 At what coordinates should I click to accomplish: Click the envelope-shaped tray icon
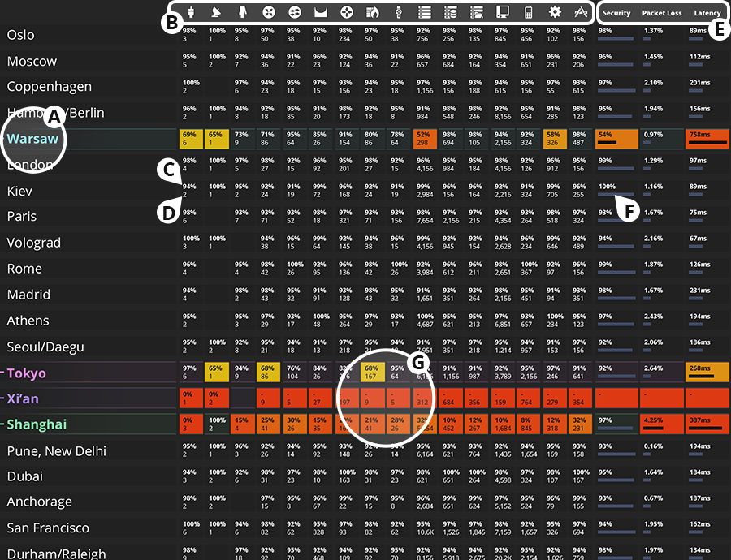(x=320, y=12)
